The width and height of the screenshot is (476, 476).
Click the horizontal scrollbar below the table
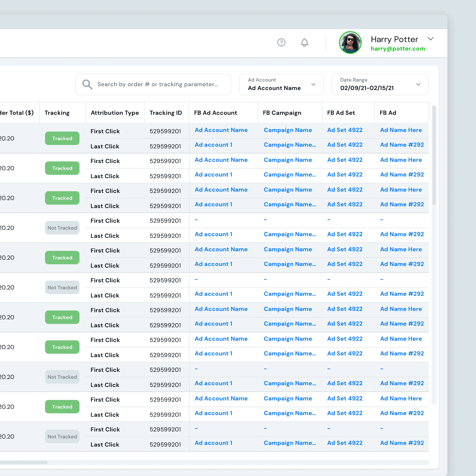23,463
